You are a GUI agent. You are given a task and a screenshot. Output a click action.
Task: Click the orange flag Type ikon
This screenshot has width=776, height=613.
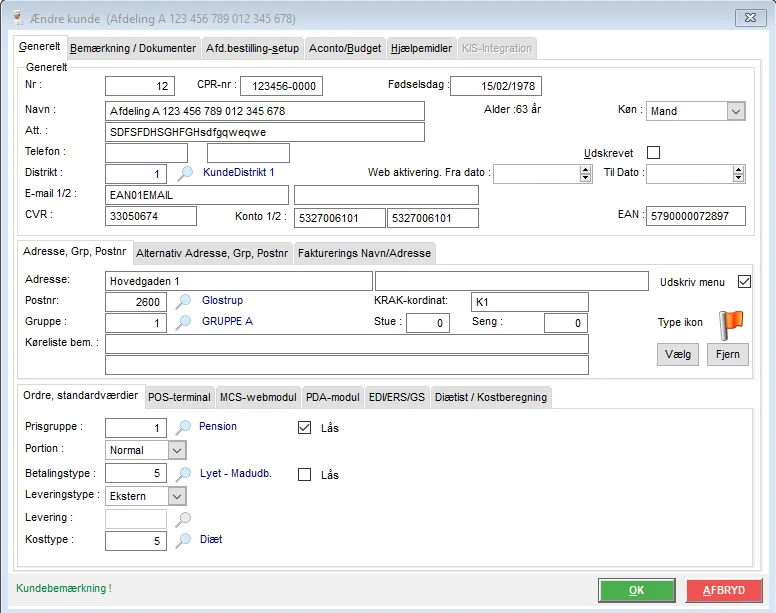click(x=732, y=322)
